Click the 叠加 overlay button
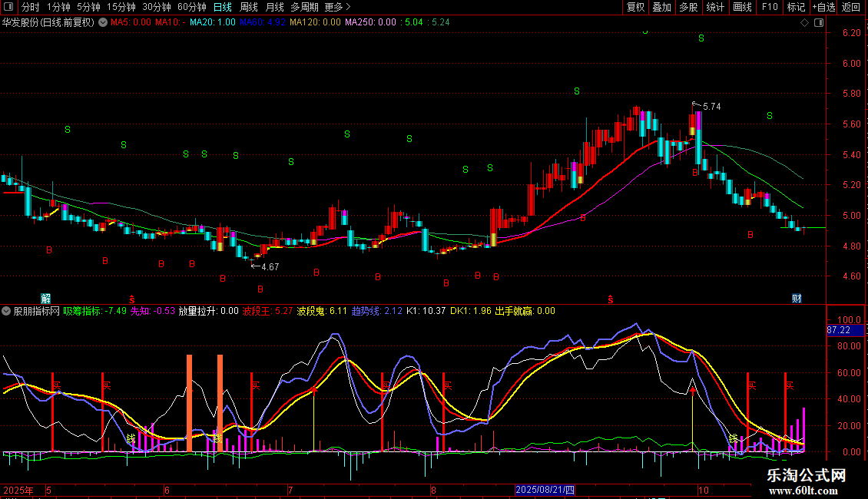Screen dimensions: 868x499 [662, 7]
